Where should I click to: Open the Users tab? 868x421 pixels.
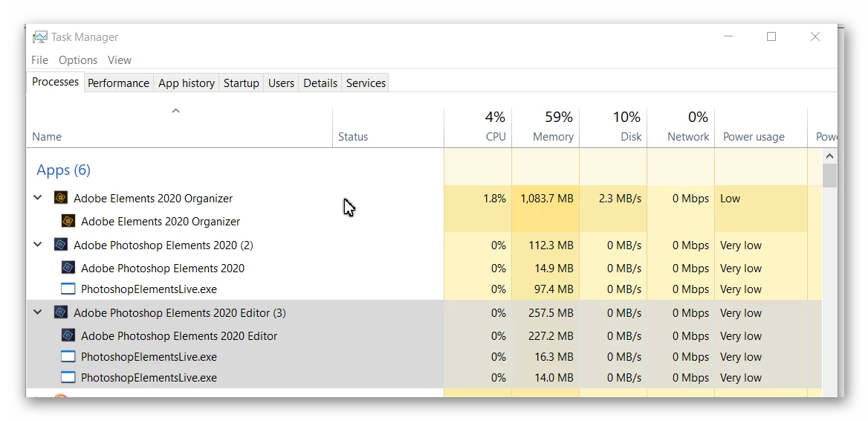(x=281, y=83)
